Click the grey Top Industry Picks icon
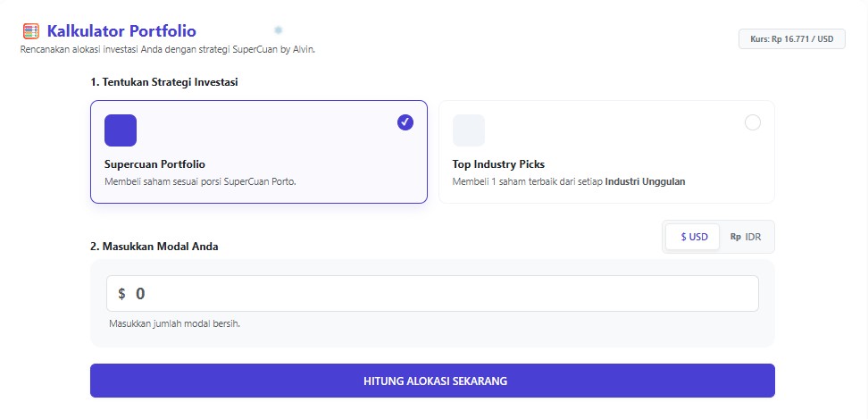868x419 pixels. 469,130
